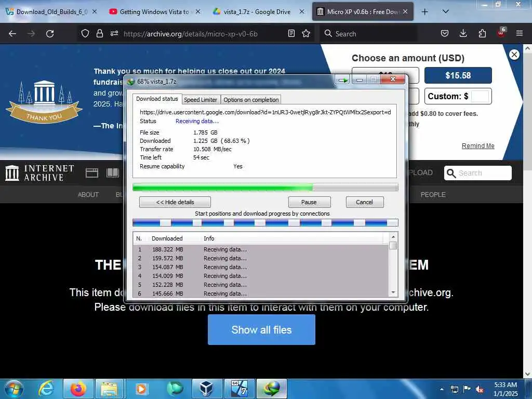Screen dimensions: 532x399
Task: Click the IDM green arrow titlebar icon
Action: [343, 80]
